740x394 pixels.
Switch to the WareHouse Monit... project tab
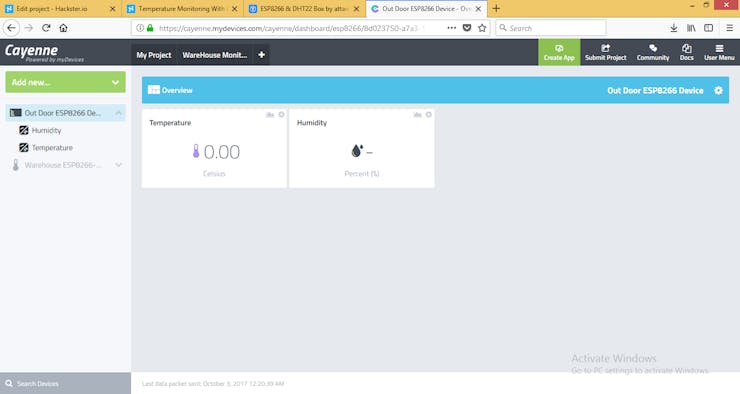click(215, 55)
